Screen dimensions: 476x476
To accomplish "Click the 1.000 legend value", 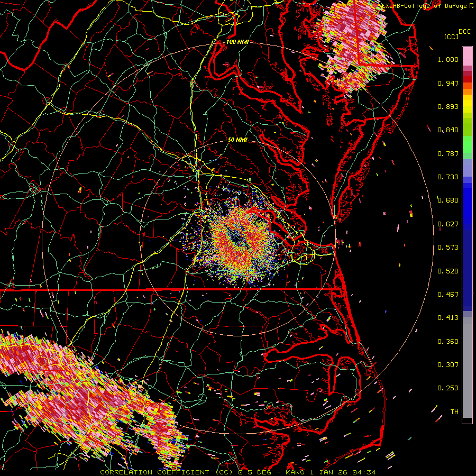I will click(x=448, y=59).
